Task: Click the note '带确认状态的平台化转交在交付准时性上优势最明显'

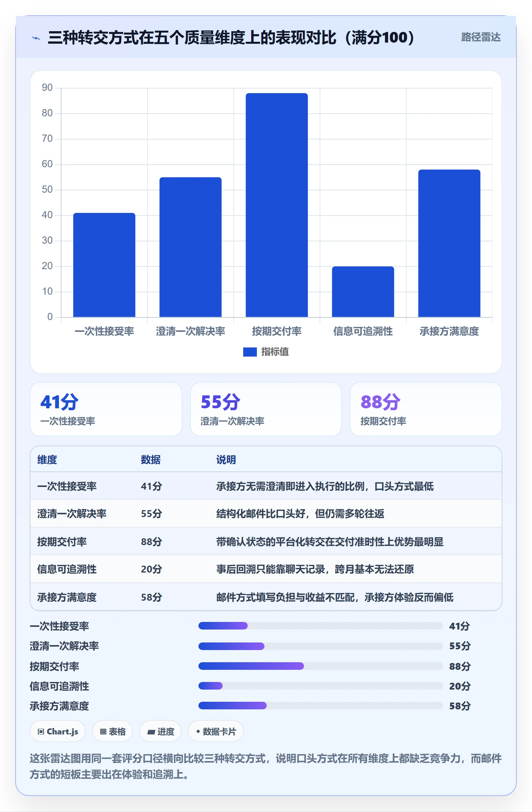Action: coord(330,542)
